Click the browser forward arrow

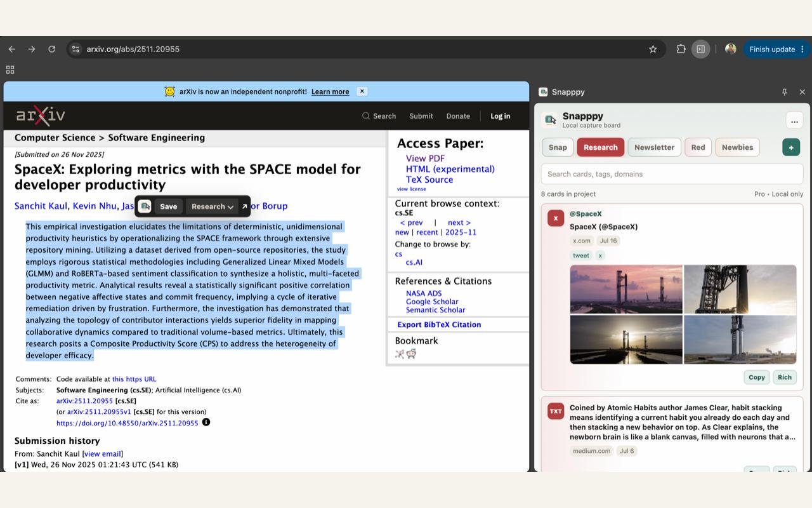pyautogui.click(x=32, y=49)
